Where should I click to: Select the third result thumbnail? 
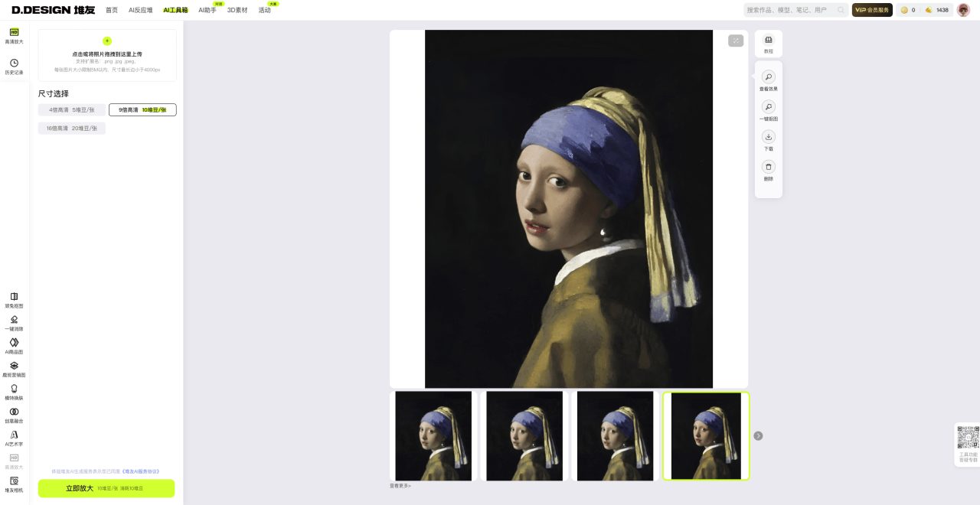pyautogui.click(x=615, y=436)
